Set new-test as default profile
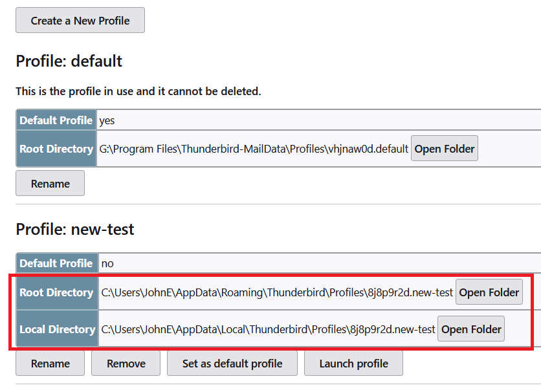Viewport: 541px width, 392px height. [232, 363]
